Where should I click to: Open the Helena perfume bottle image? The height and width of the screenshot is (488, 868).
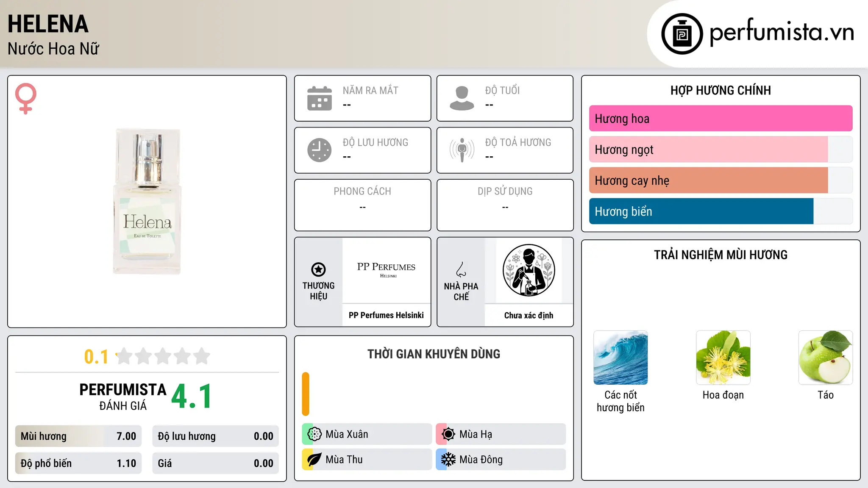147,201
